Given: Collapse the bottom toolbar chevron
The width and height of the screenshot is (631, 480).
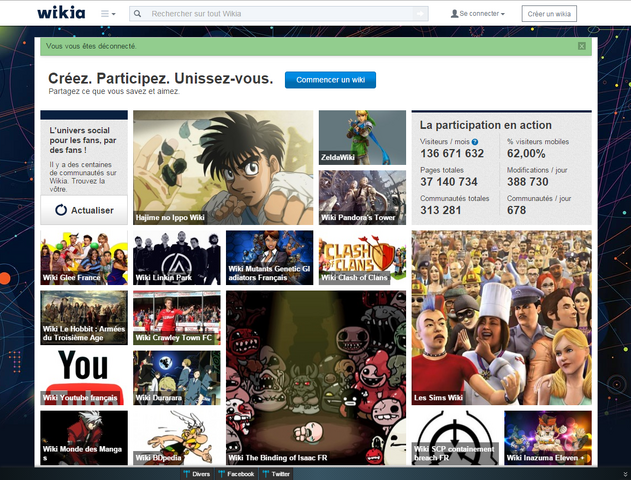Looking at the screenshot, I should coord(625,474).
